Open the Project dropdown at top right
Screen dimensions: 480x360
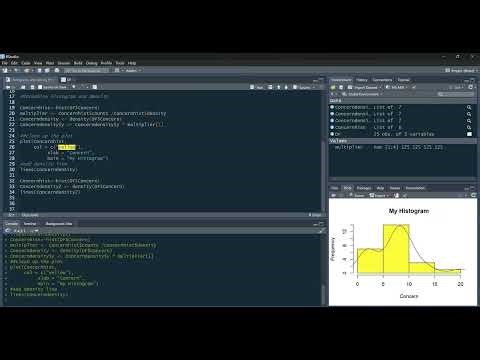[x=462, y=70]
